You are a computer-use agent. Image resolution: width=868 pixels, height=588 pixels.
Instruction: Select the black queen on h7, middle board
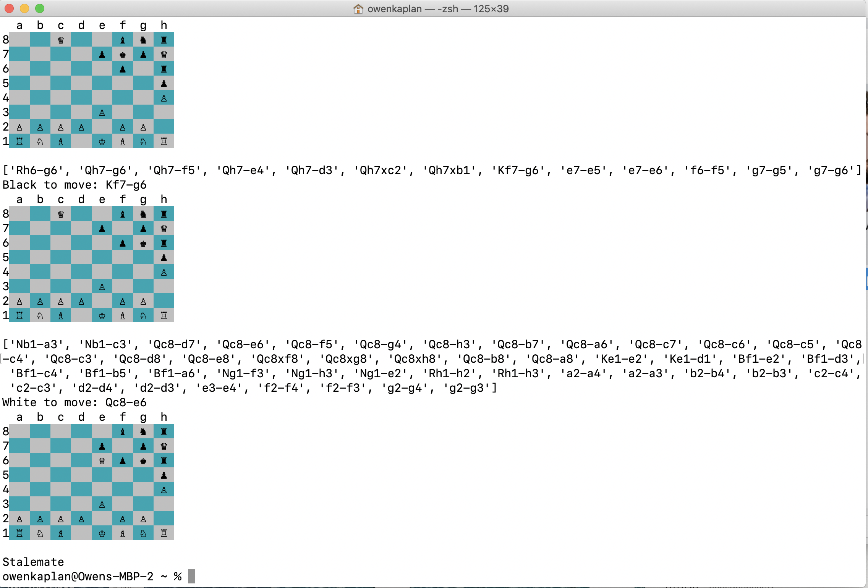[x=164, y=229]
